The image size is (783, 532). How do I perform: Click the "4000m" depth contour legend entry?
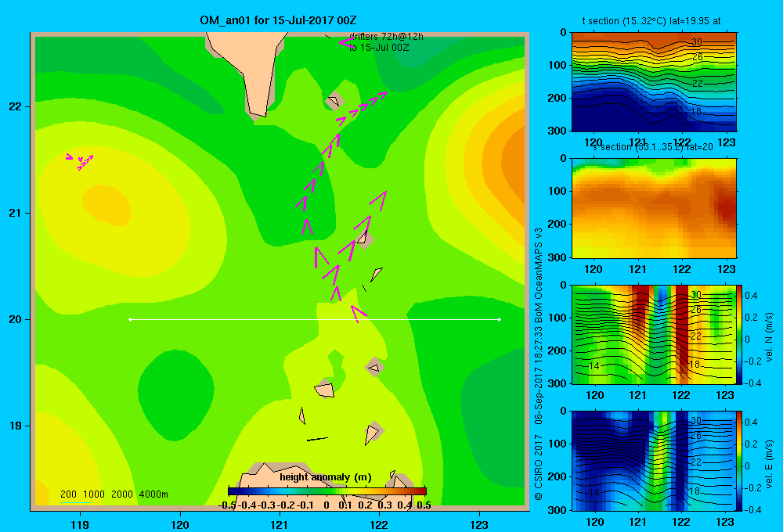pos(153,494)
